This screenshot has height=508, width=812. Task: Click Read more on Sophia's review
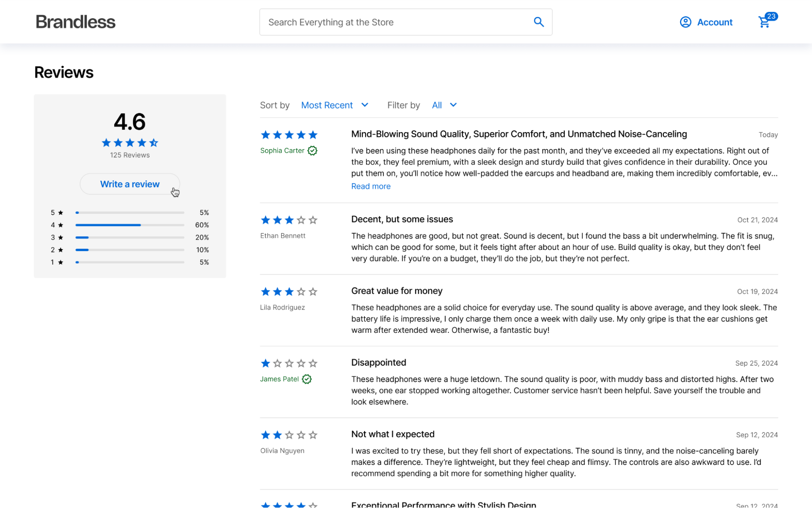point(370,186)
